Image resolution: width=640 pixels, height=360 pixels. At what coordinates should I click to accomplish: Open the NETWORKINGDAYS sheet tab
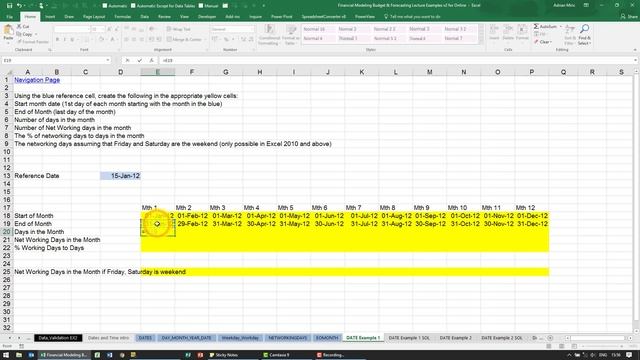click(288, 338)
